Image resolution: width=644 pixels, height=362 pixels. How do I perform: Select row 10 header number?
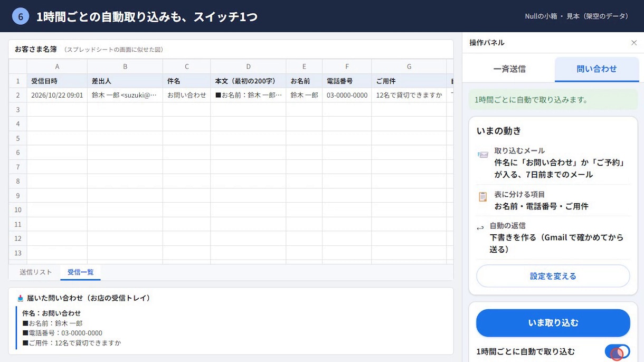[18, 210]
